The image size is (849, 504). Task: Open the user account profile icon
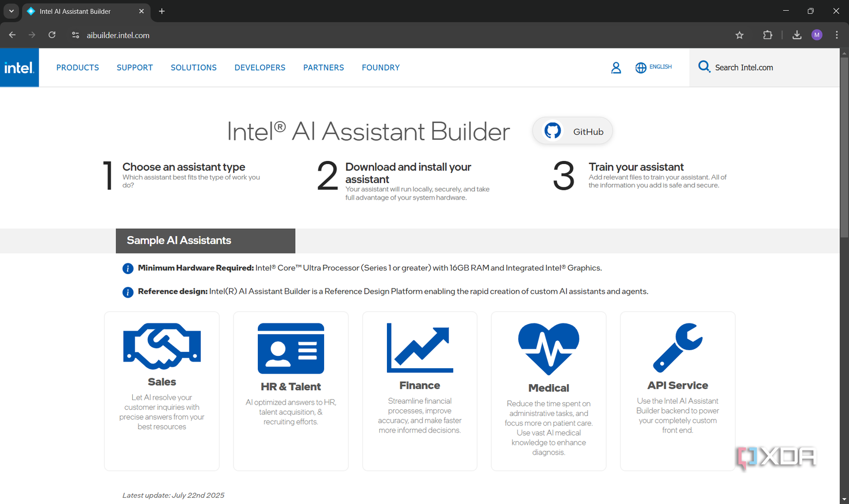(616, 67)
